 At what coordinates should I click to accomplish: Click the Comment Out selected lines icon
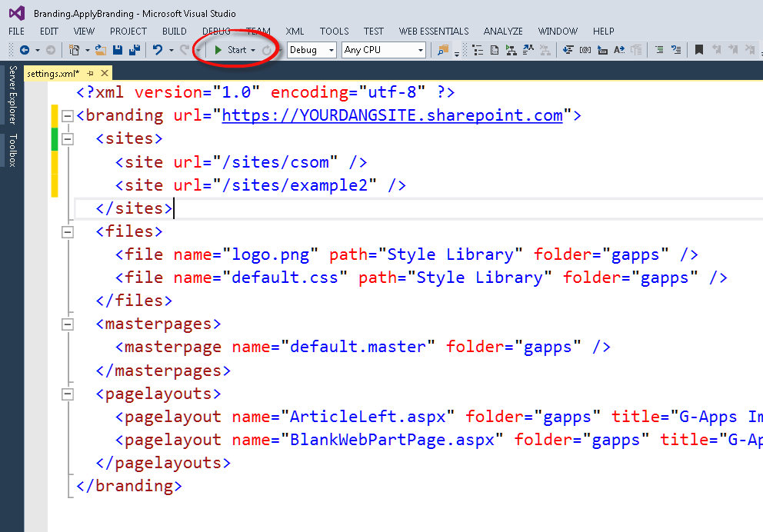click(x=659, y=50)
